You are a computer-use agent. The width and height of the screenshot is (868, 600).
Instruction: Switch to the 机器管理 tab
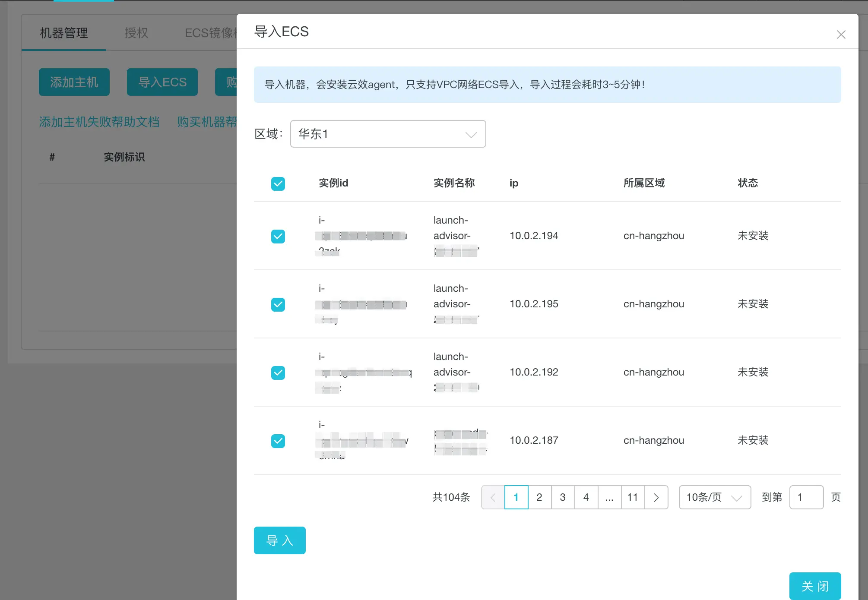point(64,33)
